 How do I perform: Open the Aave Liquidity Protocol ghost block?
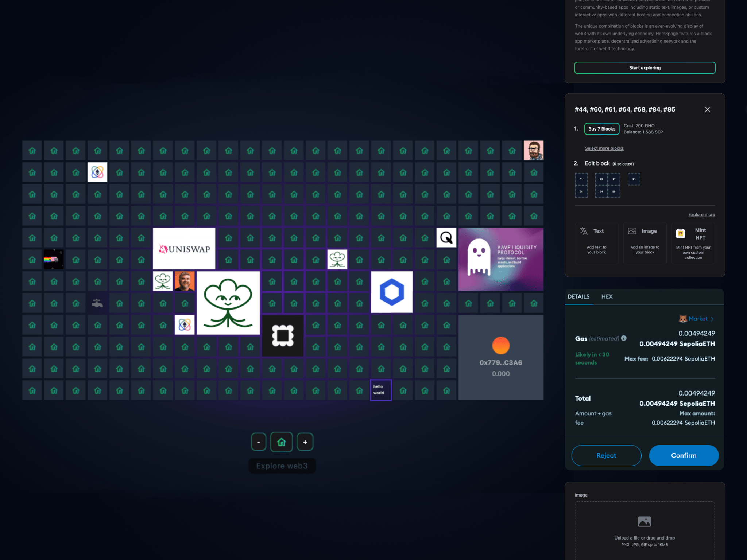500,259
